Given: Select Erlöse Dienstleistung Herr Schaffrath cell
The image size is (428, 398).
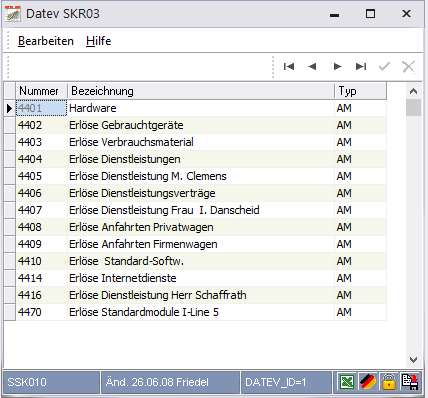Looking at the screenshot, I should (201, 295).
